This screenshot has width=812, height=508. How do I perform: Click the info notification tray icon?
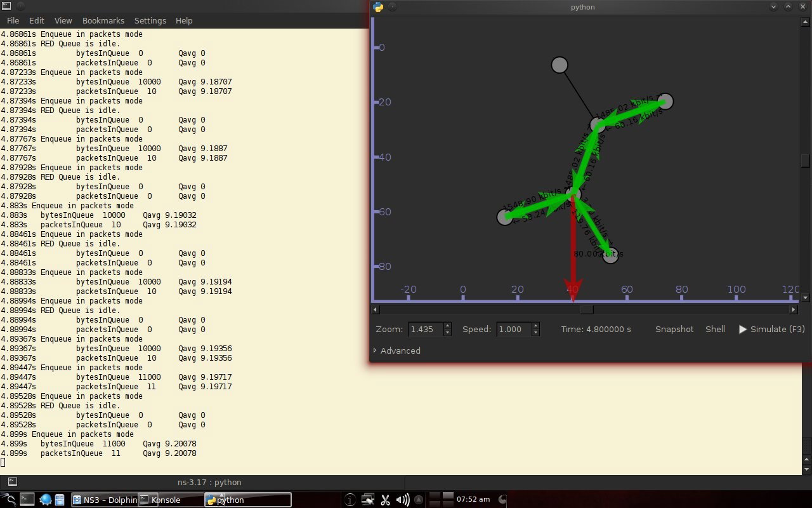tap(350, 500)
